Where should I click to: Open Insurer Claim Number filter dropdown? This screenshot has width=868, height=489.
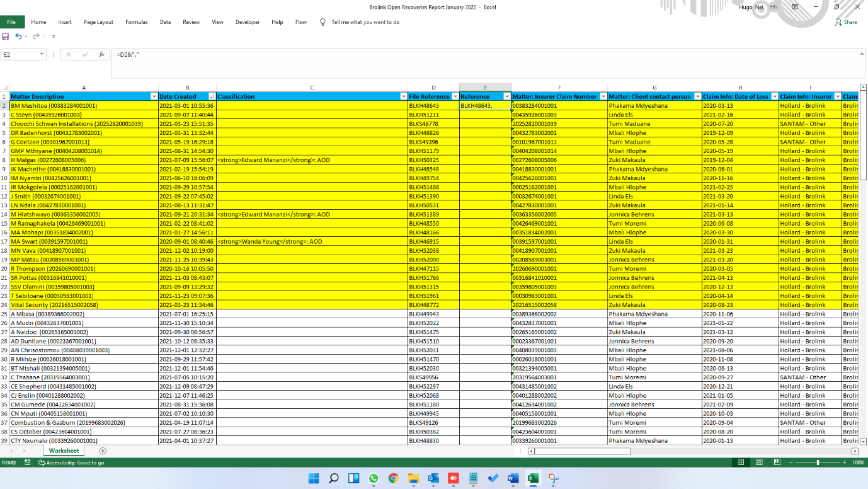(603, 96)
